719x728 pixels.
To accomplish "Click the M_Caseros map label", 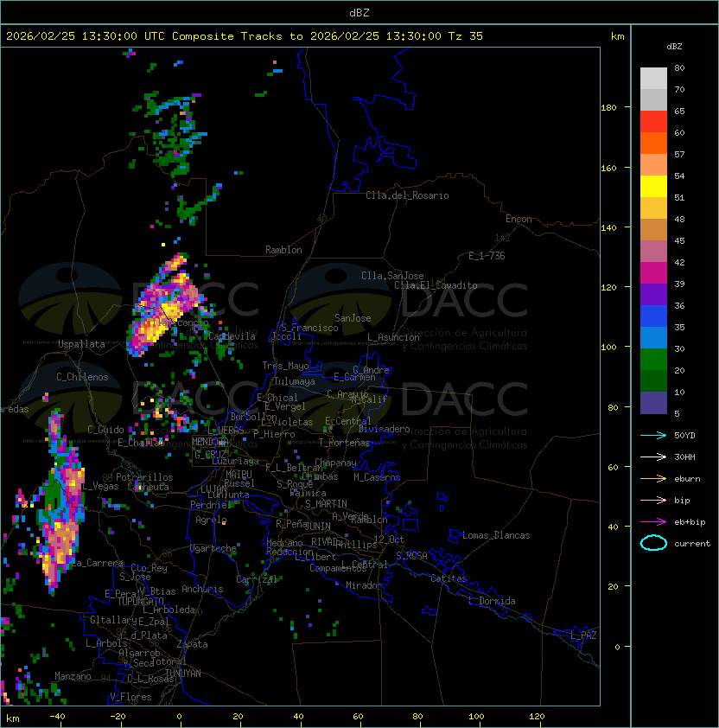I will pos(377,477).
